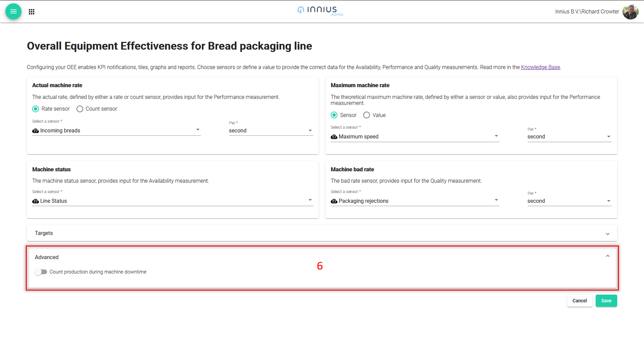Choose the Sensor radio under Maximum machine rate
Viewport: 644px width, 362px height.
334,115
